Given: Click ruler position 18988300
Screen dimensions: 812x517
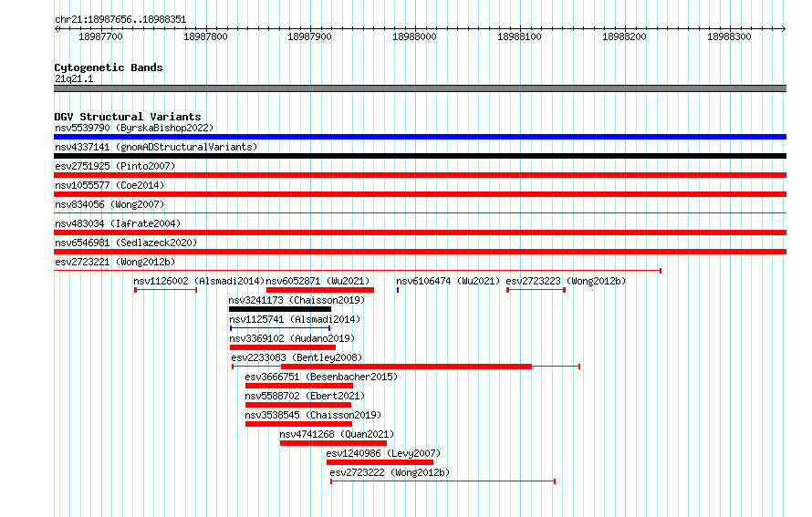Looking at the screenshot, I should (729, 36).
